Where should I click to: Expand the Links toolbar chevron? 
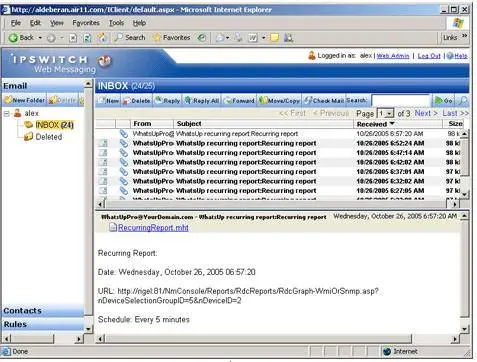(x=464, y=36)
